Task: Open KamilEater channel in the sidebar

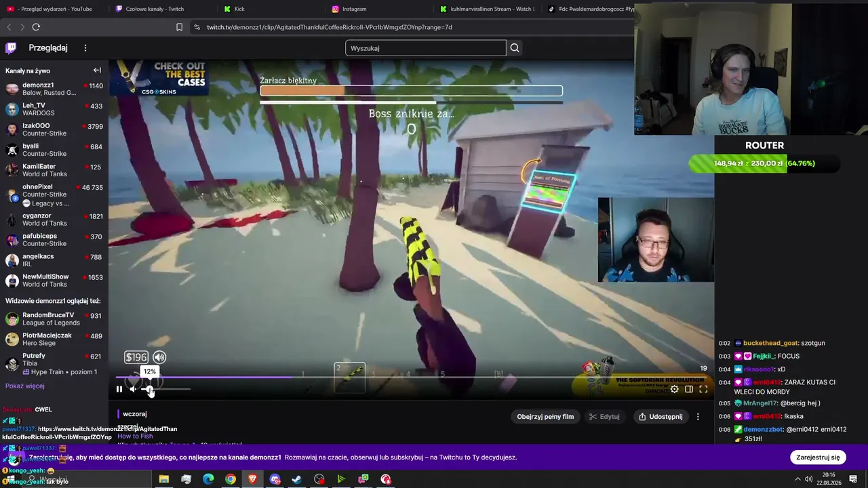Action: (x=54, y=170)
